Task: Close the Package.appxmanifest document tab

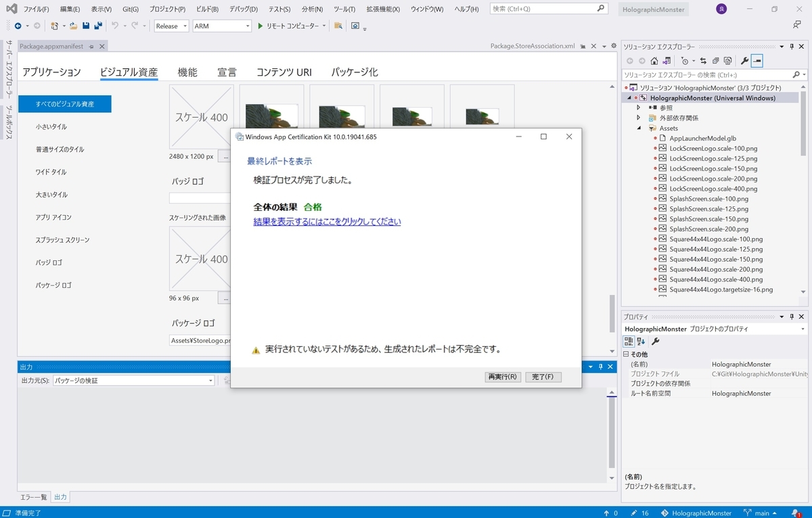Action: (104, 46)
